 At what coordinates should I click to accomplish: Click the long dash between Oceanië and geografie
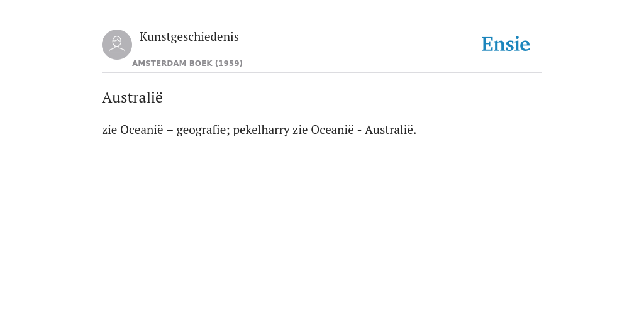(170, 131)
